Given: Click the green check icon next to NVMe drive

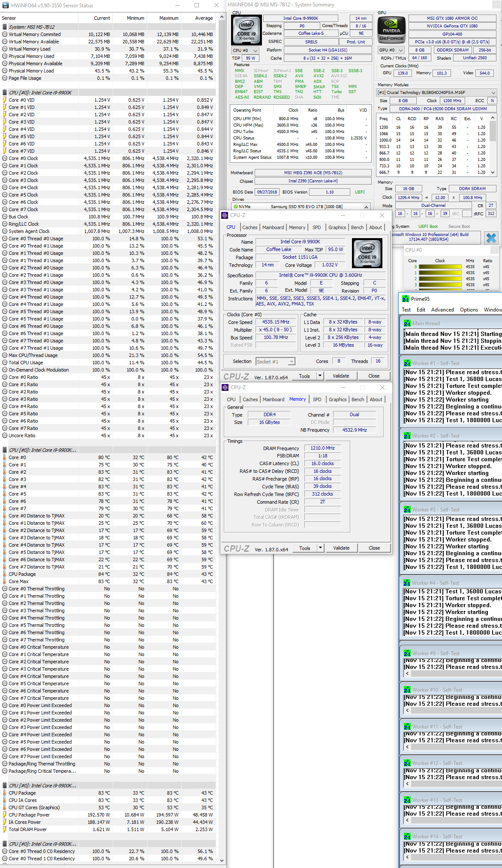Looking at the screenshot, I should 236,207.
